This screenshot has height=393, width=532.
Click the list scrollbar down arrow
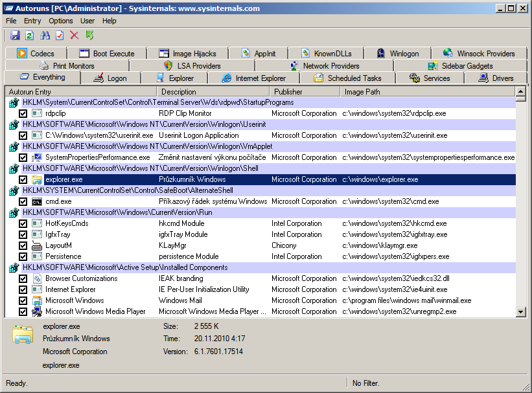[521, 312]
